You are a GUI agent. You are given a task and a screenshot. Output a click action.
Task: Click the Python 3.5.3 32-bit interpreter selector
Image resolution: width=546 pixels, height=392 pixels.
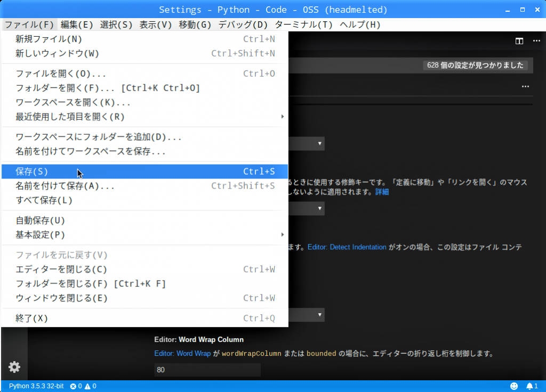tap(36, 386)
